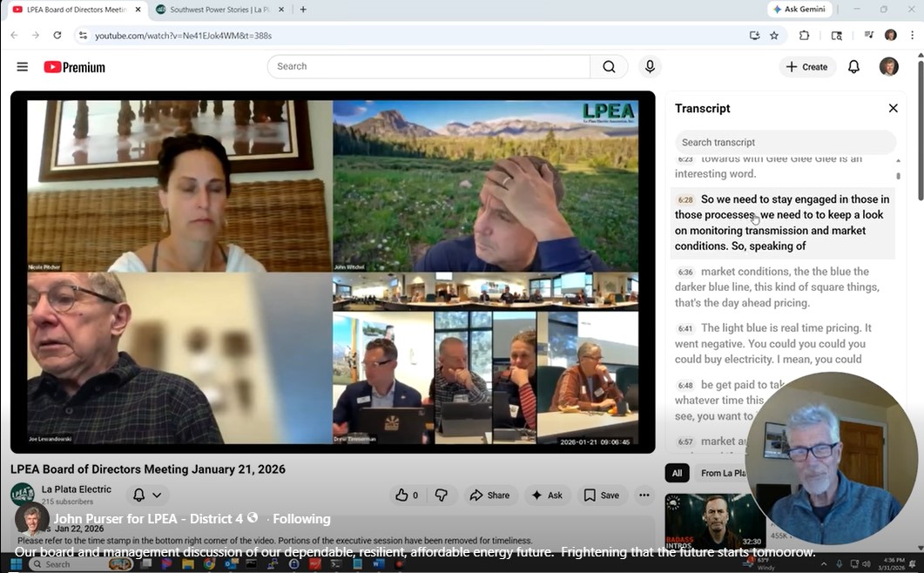Click the YouTube Premium logo
924x573 pixels.
pos(74,67)
